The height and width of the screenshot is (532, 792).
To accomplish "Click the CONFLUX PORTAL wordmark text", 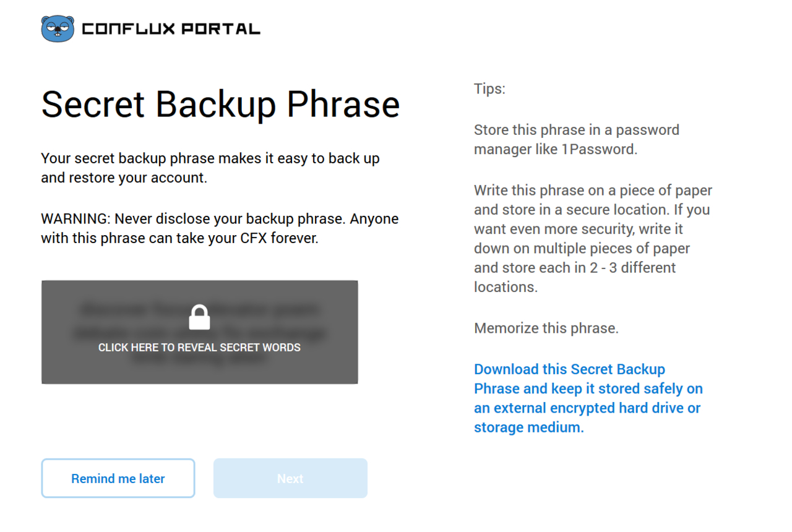I will pyautogui.click(x=171, y=29).
